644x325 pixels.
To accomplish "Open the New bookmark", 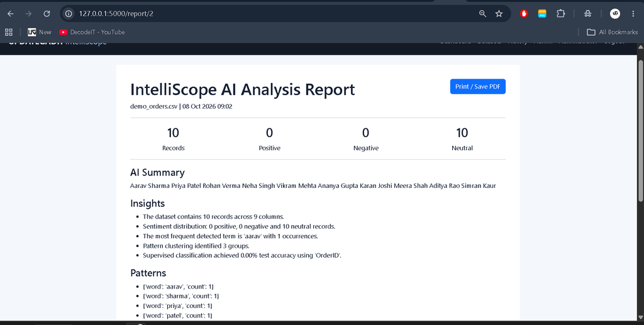I will click(40, 32).
